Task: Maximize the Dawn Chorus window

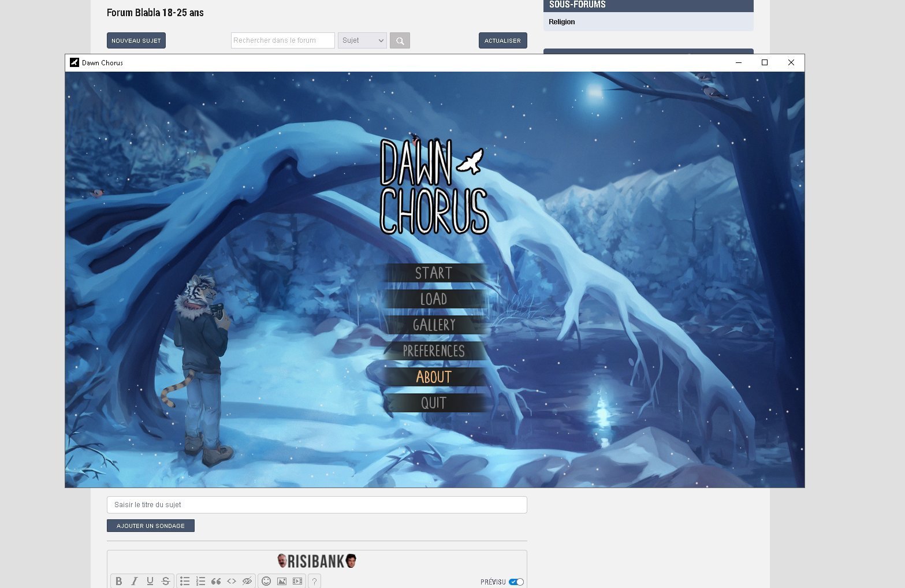Action: coord(765,62)
